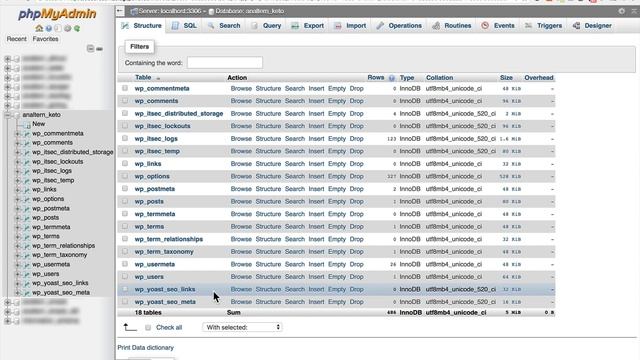Click Drop link for wp_itsec_temp

tap(356, 151)
